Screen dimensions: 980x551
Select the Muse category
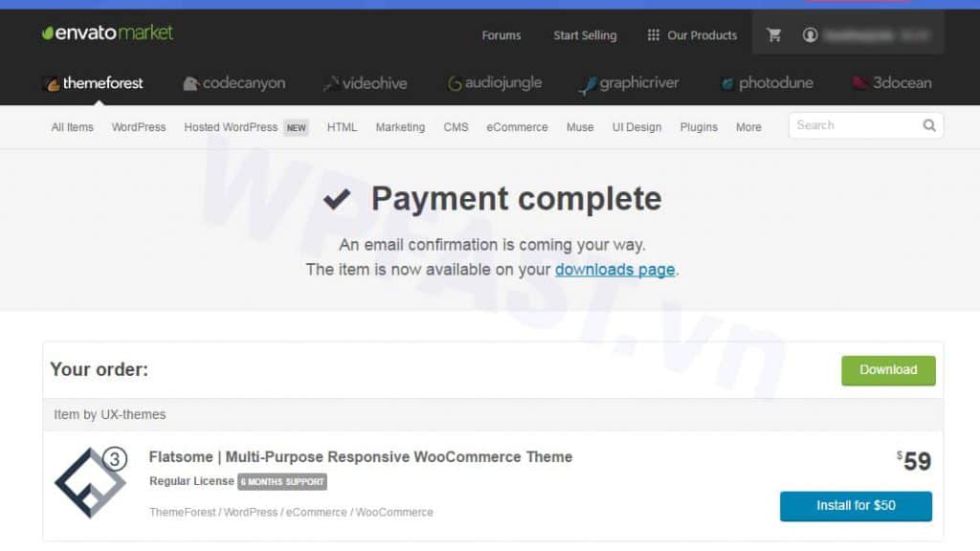coord(580,127)
